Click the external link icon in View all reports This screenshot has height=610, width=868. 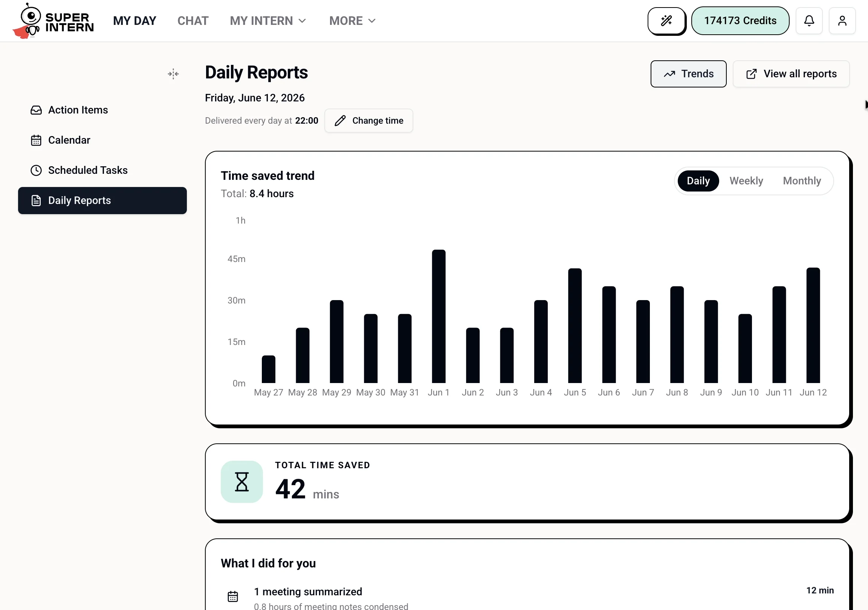tap(751, 74)
